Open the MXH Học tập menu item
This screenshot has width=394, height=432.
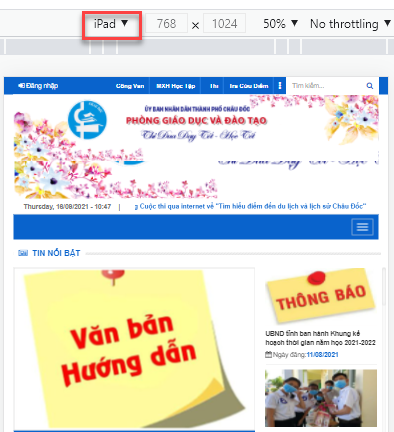(x=176, y=86)
